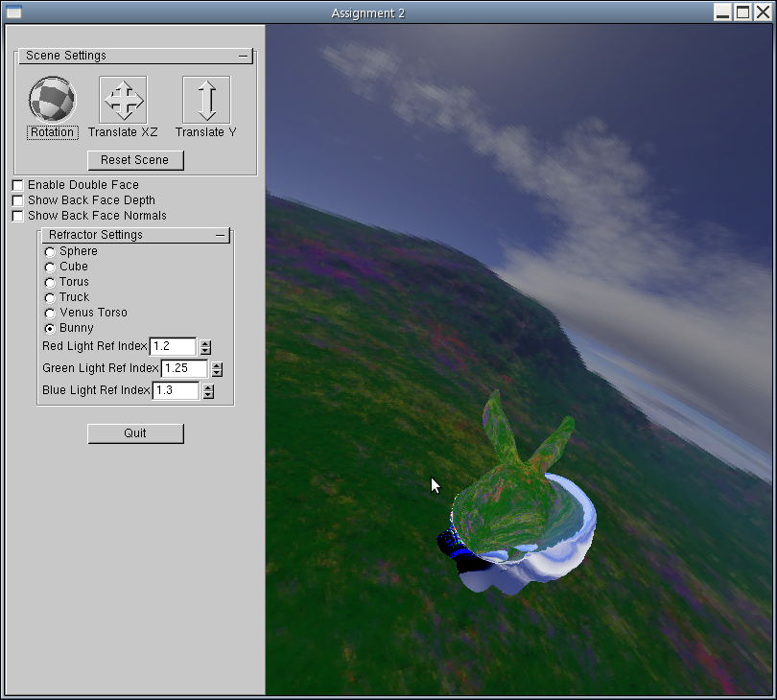This screenshot has width=777, height=700.
Task: Select the Venus Torso refractor option
Action: click(x=50, y=314)
